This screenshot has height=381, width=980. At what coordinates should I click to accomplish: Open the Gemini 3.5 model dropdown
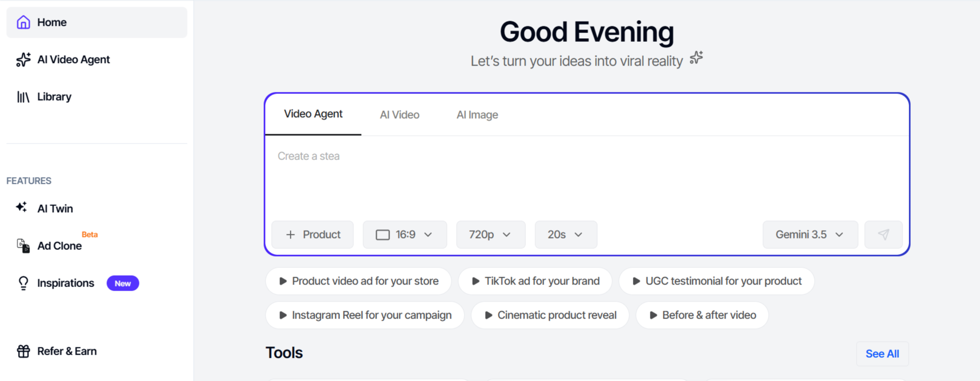810,234
